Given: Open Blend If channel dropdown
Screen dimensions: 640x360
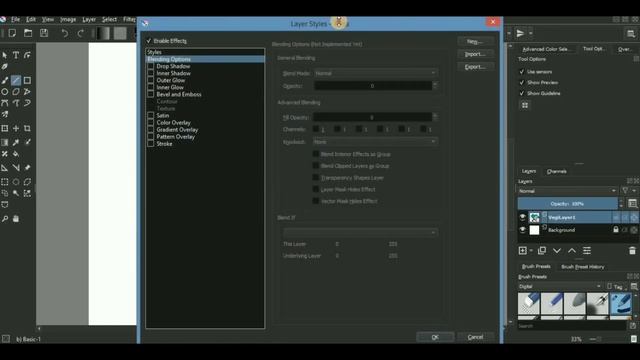Looking at the screenshot, I should coord(360,233).
